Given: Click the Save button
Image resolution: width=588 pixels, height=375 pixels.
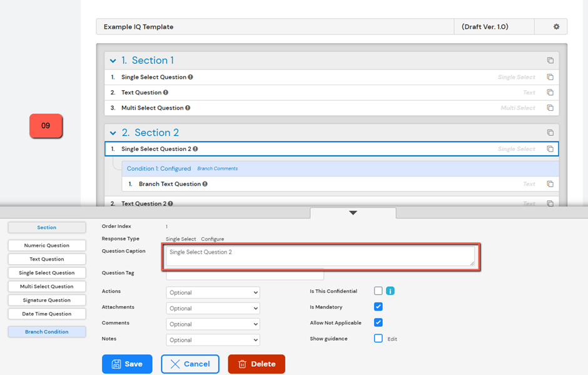Looking at the screenshot, I should coord(127,364).
